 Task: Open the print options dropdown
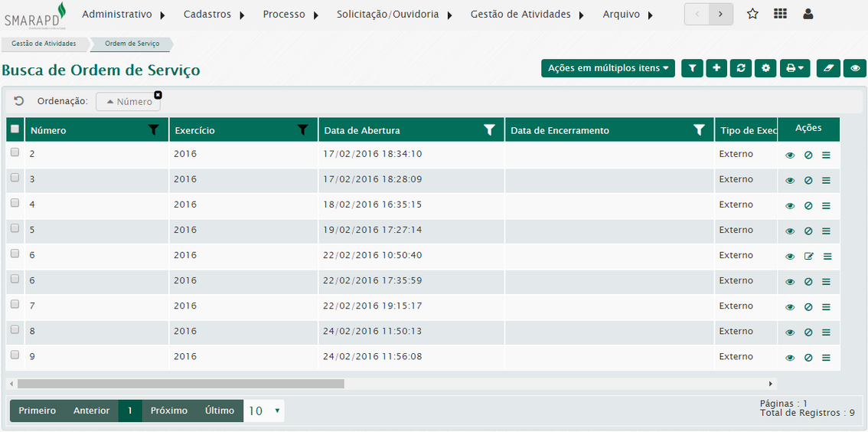coord(795,69)
